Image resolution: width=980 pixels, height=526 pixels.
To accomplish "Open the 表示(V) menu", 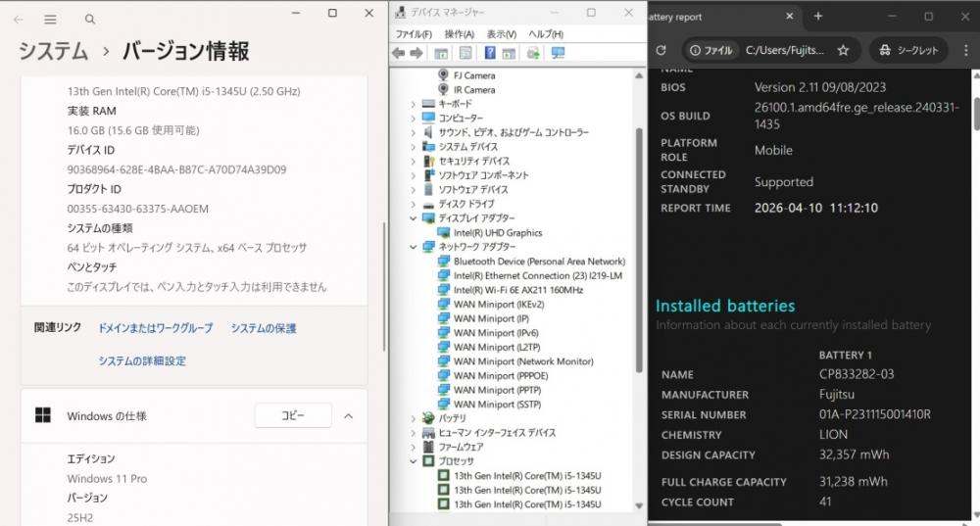I will coord(501,33).
